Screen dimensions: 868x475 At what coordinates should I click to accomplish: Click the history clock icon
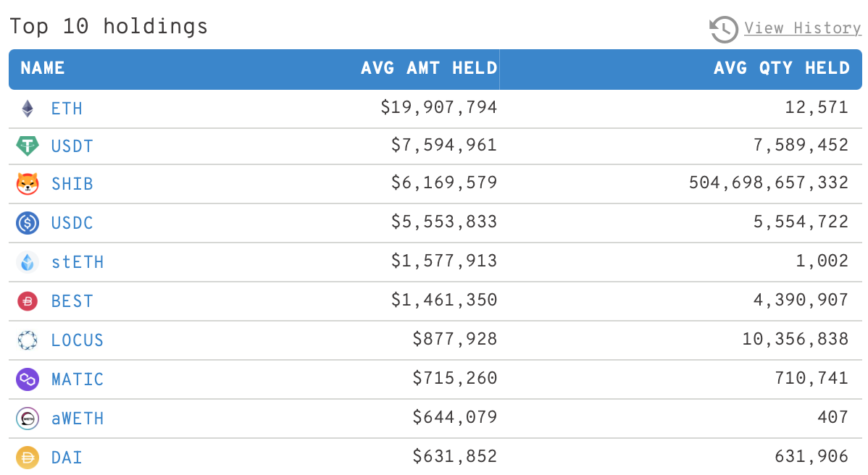coord(724,29)
